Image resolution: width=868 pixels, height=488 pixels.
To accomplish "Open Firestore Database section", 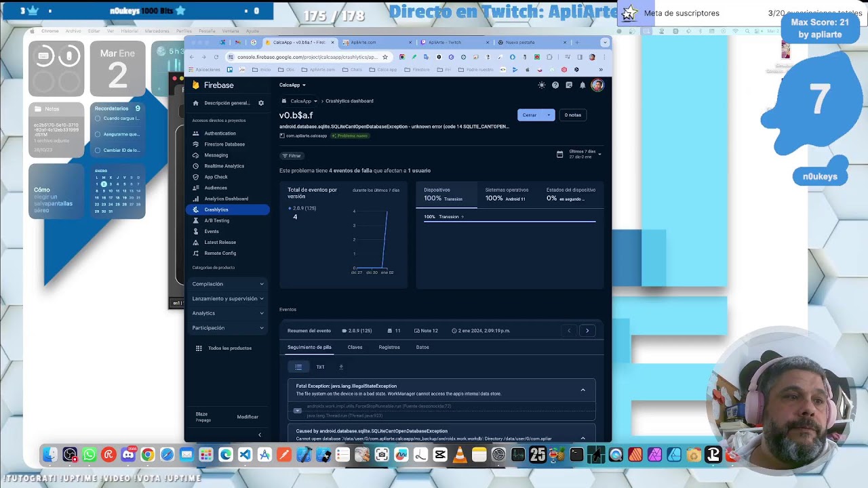I will [224, 144].
